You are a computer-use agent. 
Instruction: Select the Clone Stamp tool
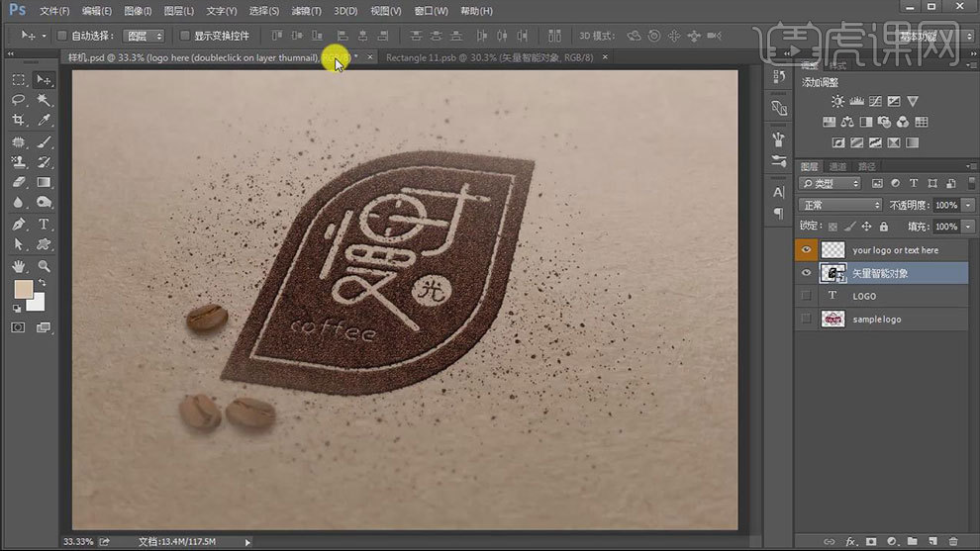pyautogui.click(x=18, y=162)
